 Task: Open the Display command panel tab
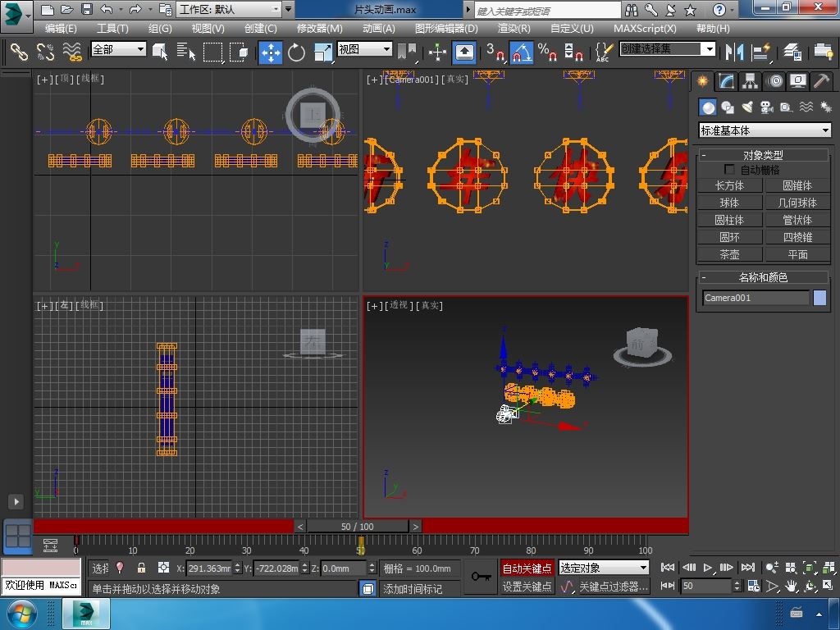tap(798, 81)
